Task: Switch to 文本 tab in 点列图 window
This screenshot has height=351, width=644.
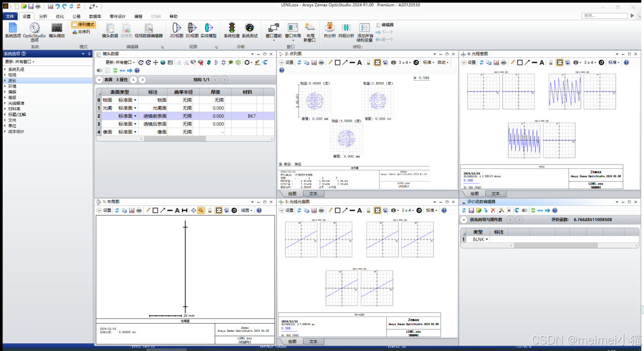Action: (x=313, y=194)
